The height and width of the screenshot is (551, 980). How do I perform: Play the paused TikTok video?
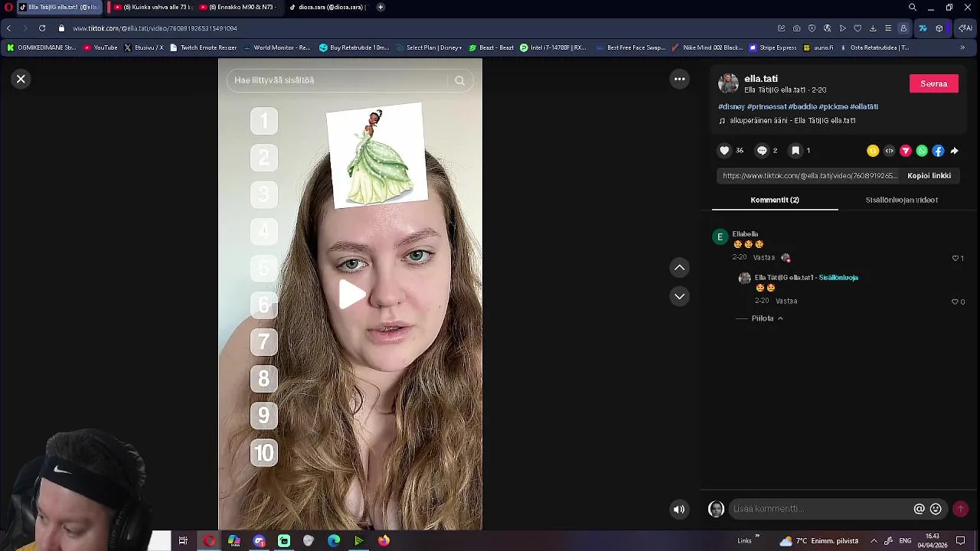point(351,295)
